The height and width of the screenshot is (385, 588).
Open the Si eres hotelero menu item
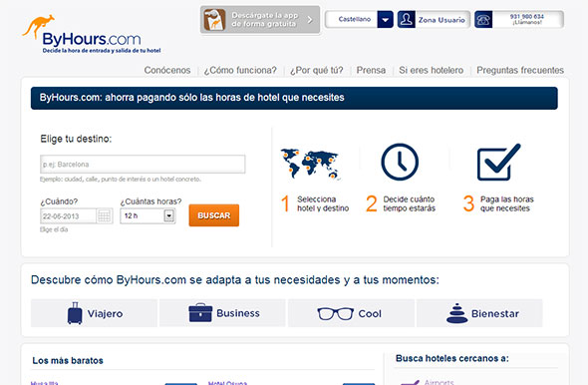(431, 70)
